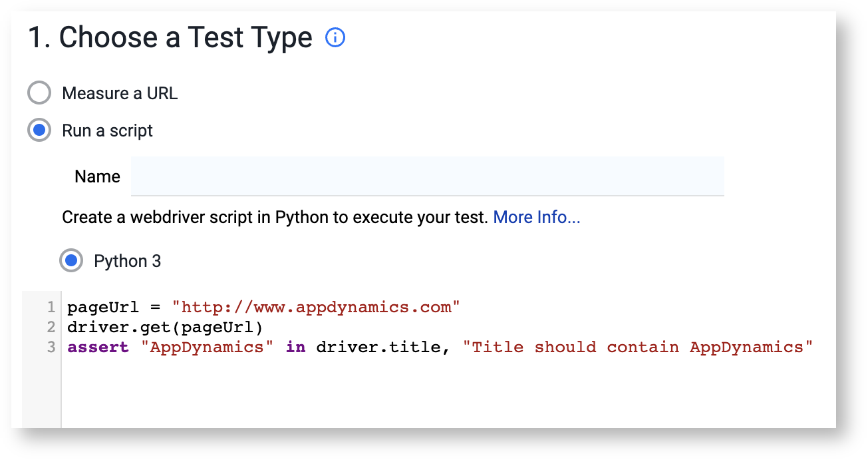Viewport: 868px width, 460px height.
Task: Open the More Info... link
Action: point(537,217)
